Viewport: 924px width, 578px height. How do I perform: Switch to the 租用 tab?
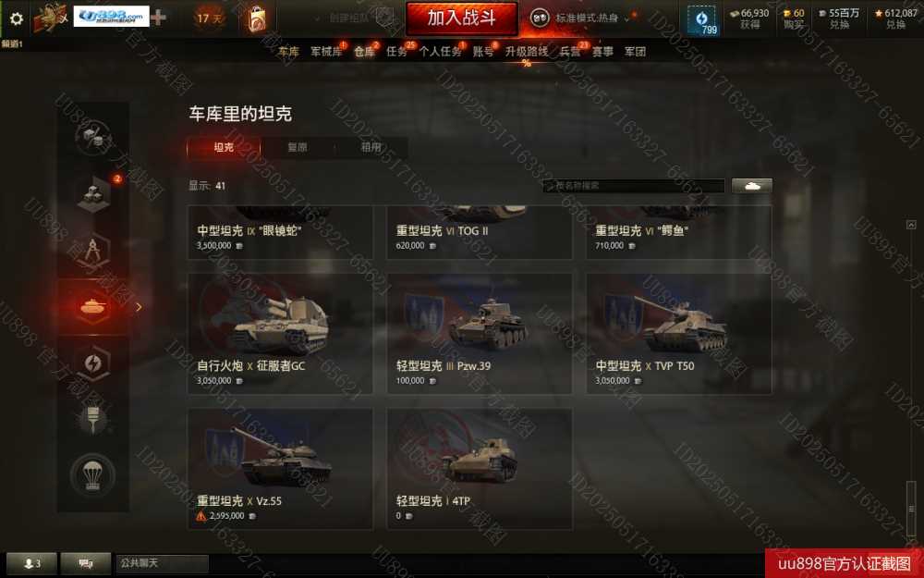(x=371, y=147)
